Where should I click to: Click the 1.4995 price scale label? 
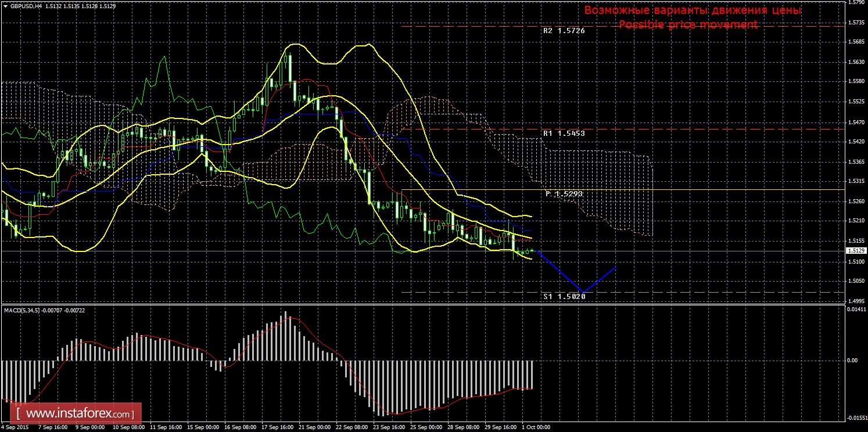tap(855, 301)
